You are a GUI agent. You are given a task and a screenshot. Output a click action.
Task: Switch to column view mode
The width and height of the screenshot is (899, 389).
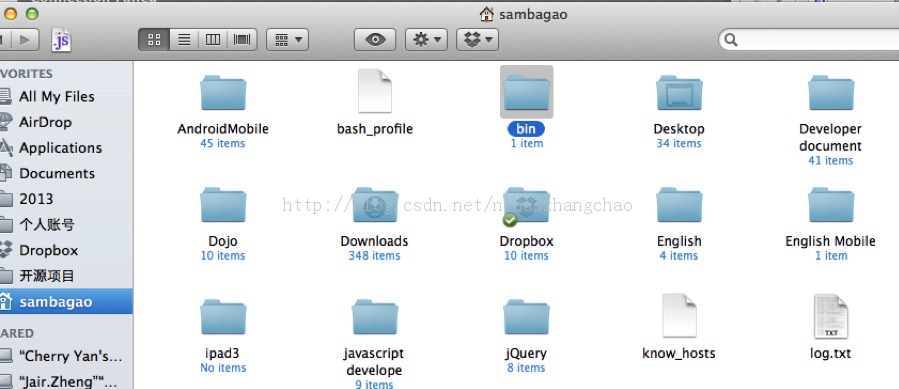coord(213,40)
